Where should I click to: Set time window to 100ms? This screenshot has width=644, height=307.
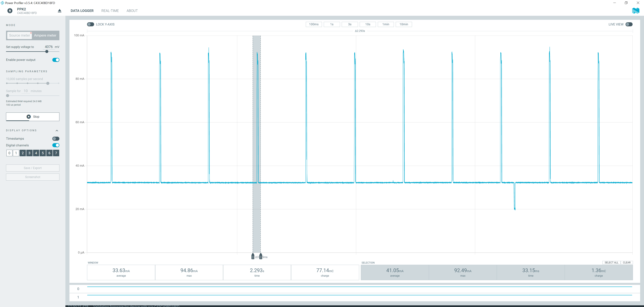pyautogui.click(x=314, y=24)
